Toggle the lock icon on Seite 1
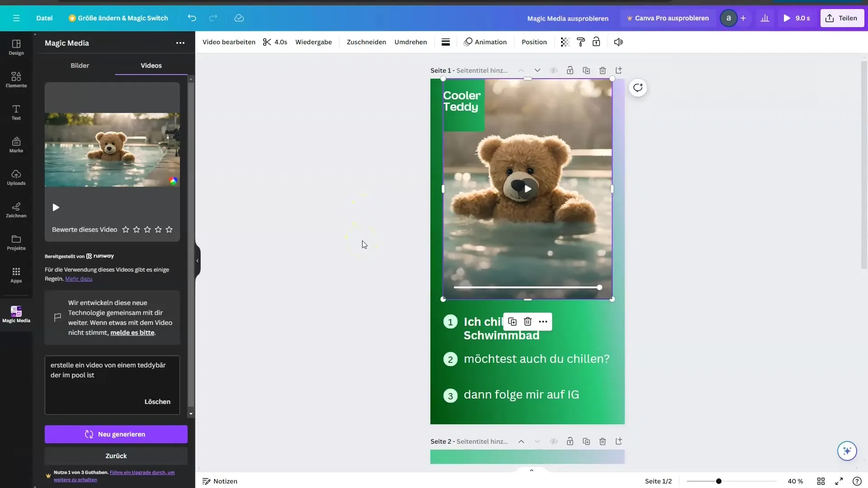Screen dimensions: 868x488 click(x=569, y=70)
